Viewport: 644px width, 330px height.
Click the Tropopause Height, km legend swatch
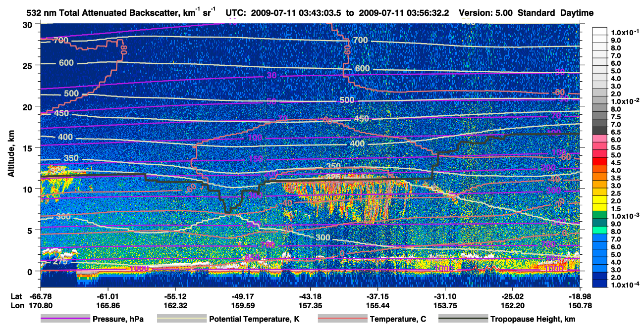coord(464,319)
